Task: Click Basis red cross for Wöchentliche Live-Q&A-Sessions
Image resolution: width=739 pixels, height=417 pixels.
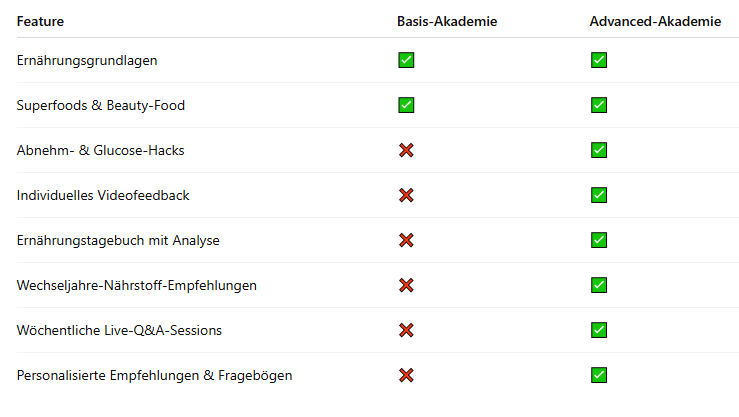Action: 406,330
